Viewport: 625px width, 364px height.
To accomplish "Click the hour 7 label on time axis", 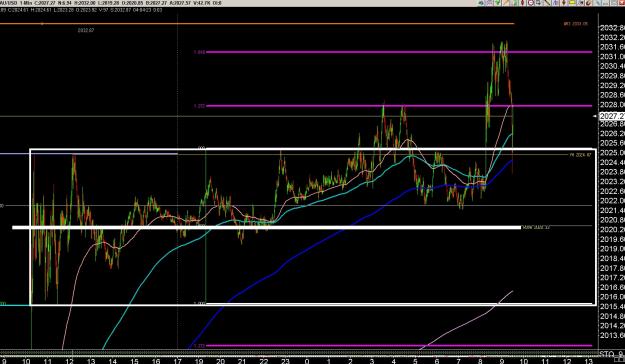I will click(x=458, y=361).
